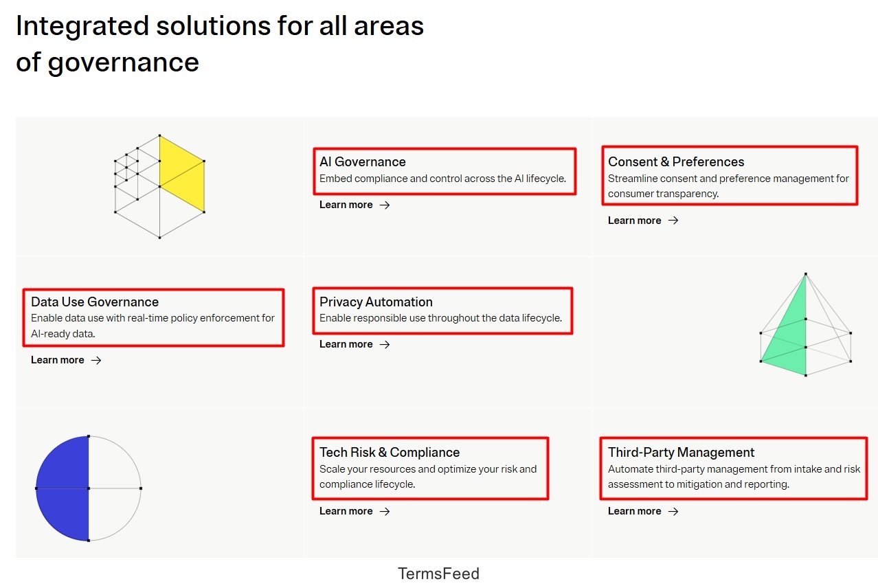Viewport: 878px width, 588px height.
Task: Select the Third-Party Management heading
Action: click(681, 452)
